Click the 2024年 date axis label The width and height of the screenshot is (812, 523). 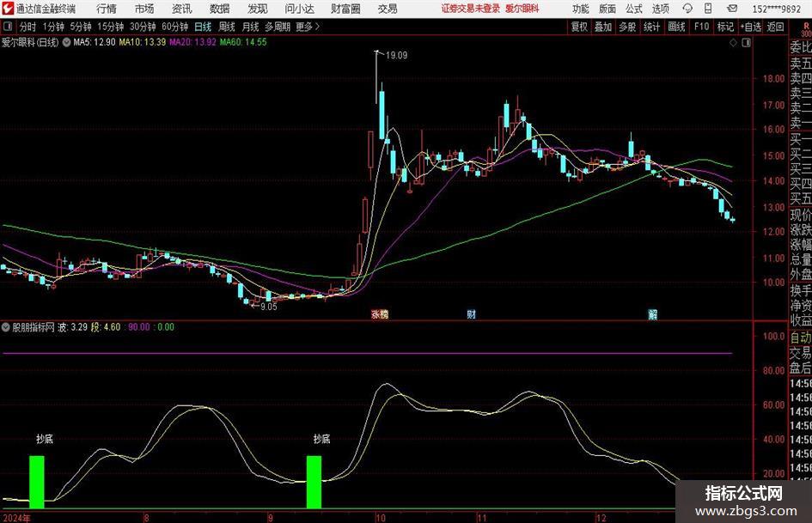(16, 518)
